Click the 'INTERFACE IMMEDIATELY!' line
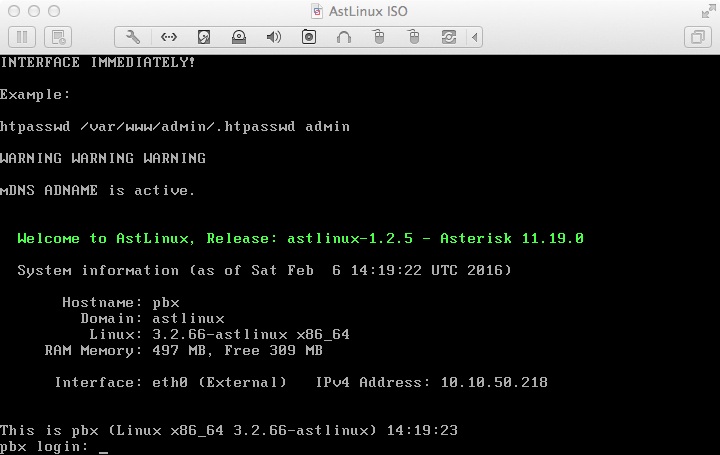720x455 pixels. coord(97,62)
